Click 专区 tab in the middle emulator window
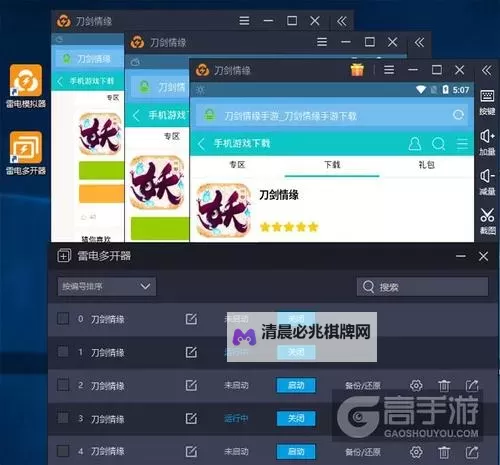This screenshot has width=500, height=465. tap(172, 136)
